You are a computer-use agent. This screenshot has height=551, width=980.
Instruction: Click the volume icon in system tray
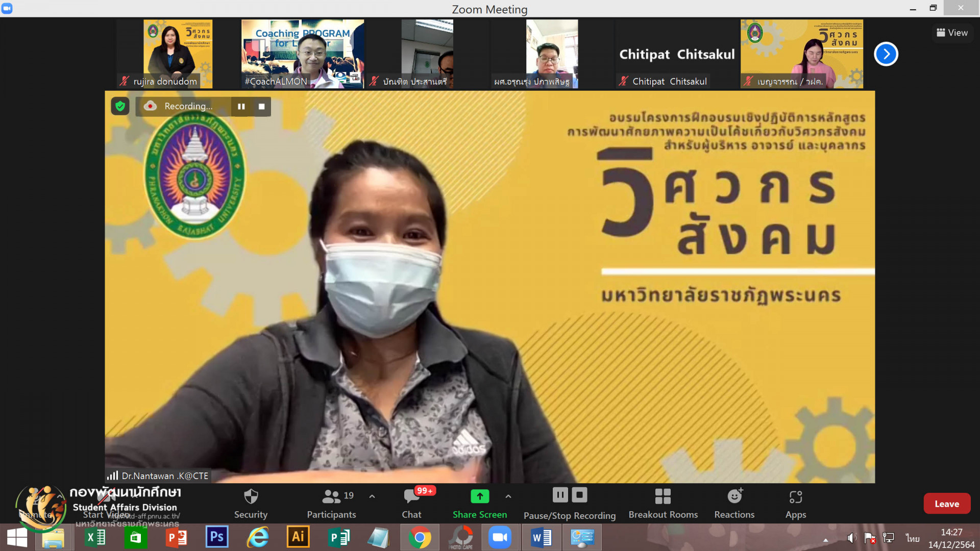(851, 538)
